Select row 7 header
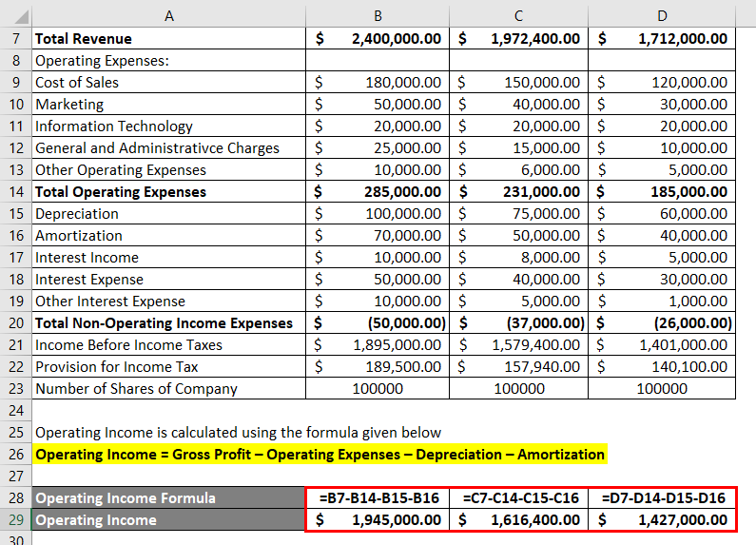 [16, 39]
